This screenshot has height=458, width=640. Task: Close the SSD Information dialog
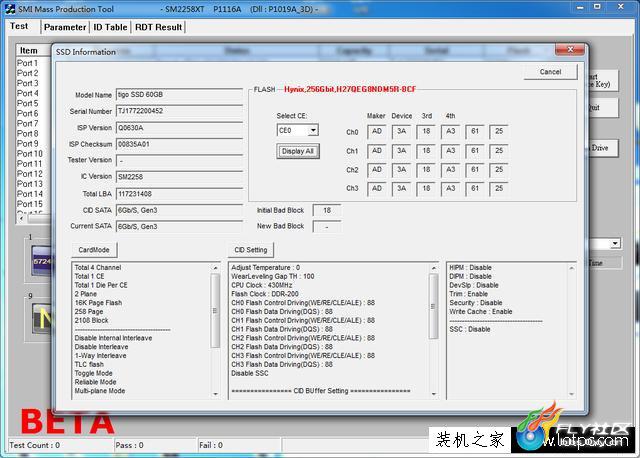coord(570,50)
